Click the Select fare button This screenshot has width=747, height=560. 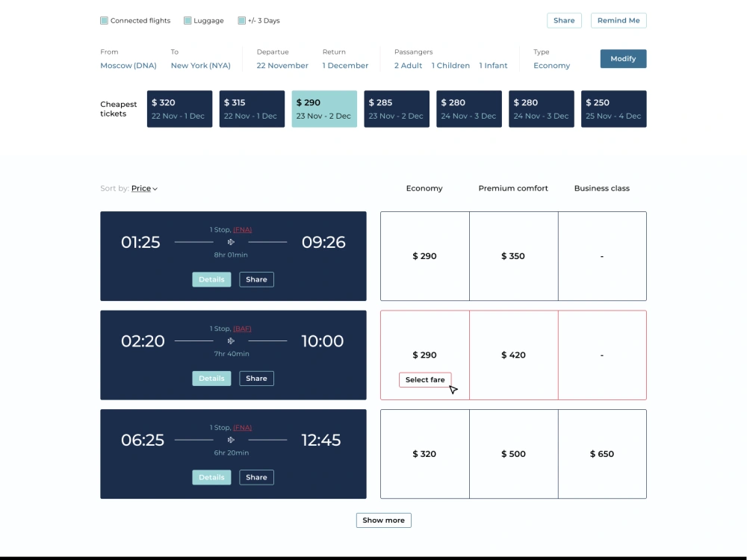(425, 380)
